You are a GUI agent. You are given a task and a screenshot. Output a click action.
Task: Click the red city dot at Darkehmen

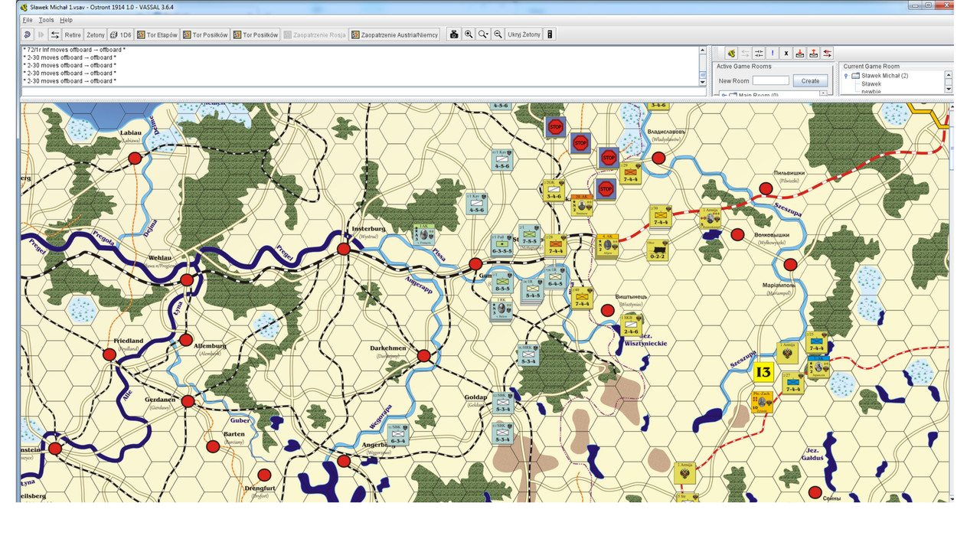pyautogui.click(x=423, y=355)
